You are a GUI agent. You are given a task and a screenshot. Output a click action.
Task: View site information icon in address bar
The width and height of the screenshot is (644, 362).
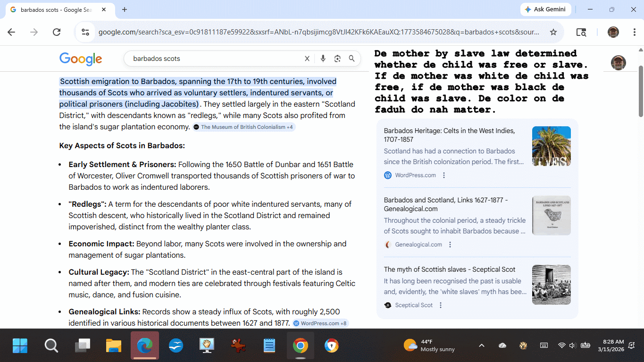point(85,32)
